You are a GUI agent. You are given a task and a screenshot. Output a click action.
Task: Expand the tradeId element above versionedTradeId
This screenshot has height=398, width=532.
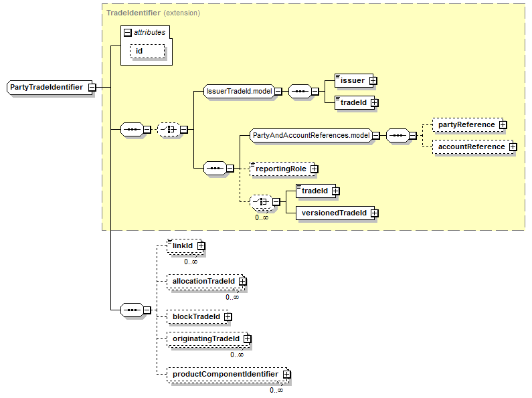[336, 191]
